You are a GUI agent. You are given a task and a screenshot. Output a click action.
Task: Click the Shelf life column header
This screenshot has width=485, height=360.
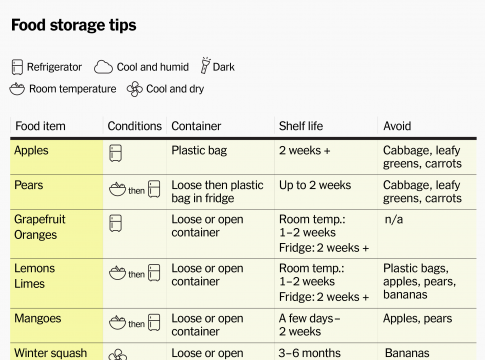[x=301, y=126]
